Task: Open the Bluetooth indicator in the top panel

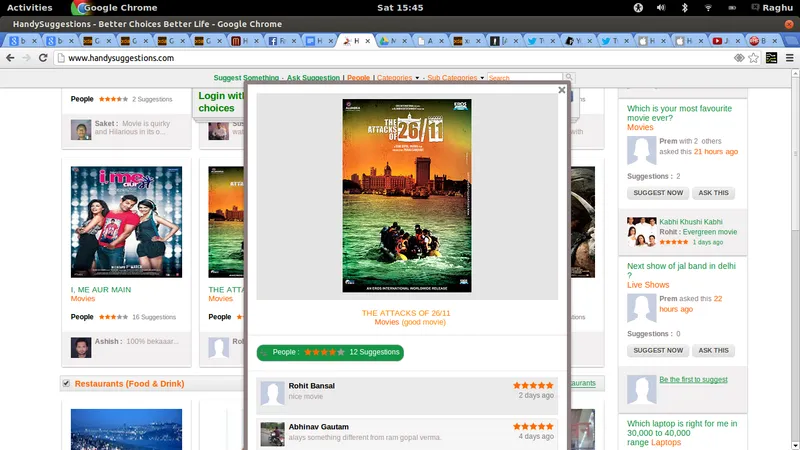Action: coord(685,8)
